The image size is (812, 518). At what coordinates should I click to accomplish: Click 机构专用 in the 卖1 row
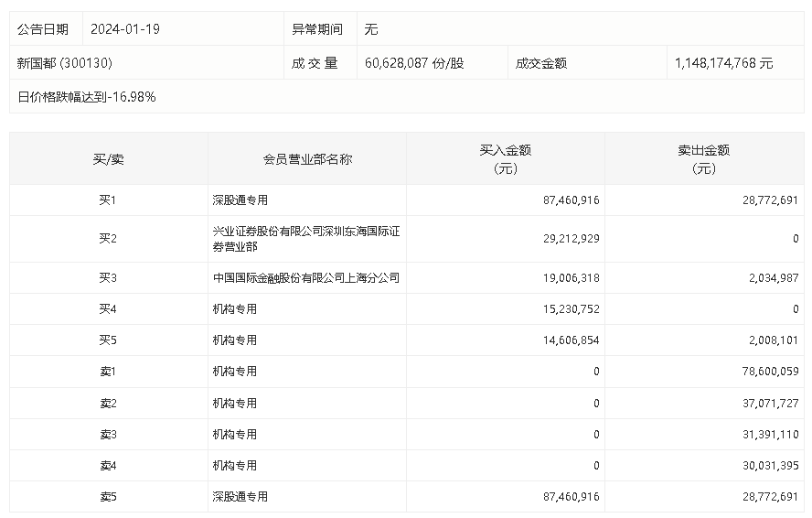[x=235, y=372]
